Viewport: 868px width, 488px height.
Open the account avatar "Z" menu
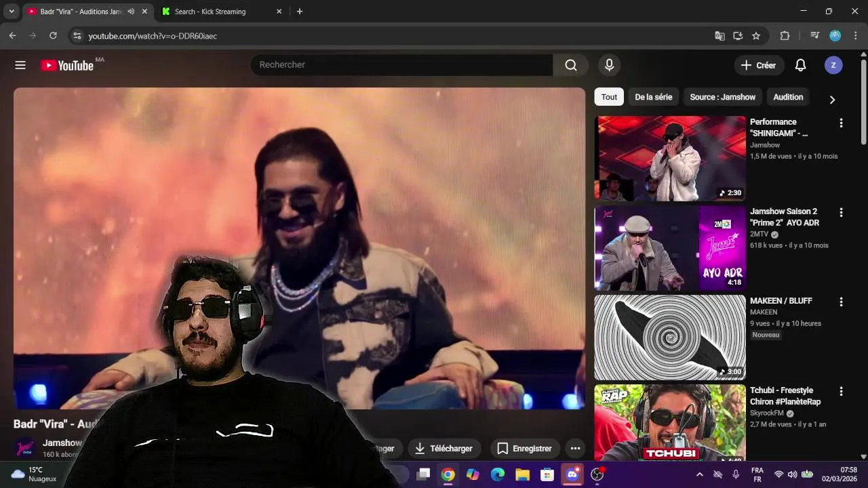coord(833,65)
